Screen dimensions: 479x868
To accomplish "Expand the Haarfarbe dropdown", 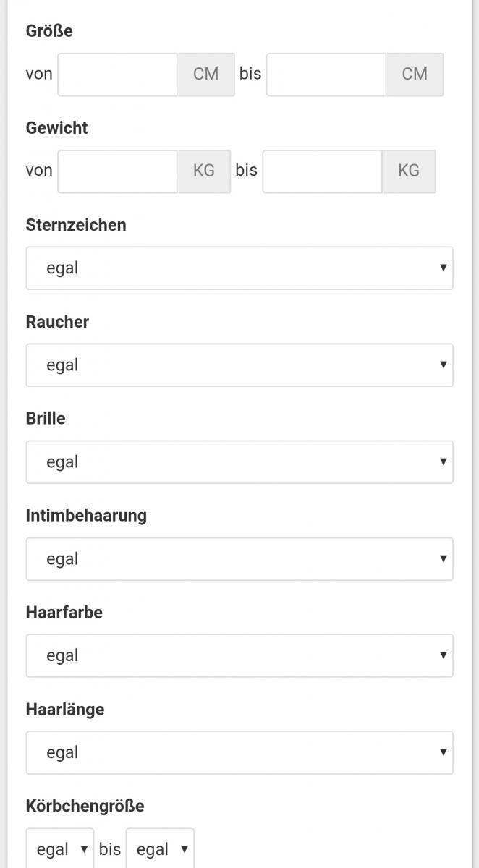I will pos(239,656).
